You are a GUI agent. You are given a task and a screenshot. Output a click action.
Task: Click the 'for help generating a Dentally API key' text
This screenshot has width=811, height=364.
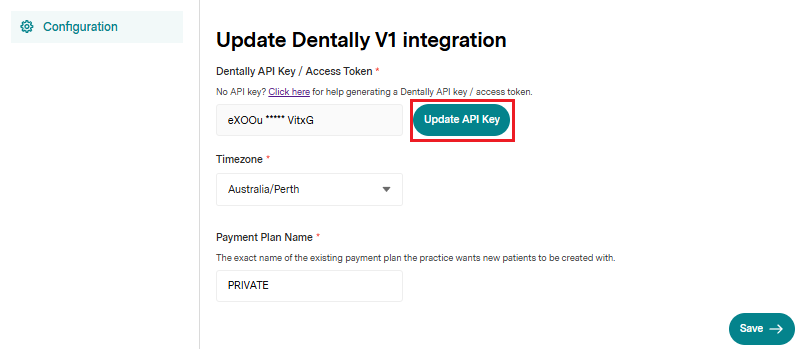pyautogui.click(x=392, y=92)
